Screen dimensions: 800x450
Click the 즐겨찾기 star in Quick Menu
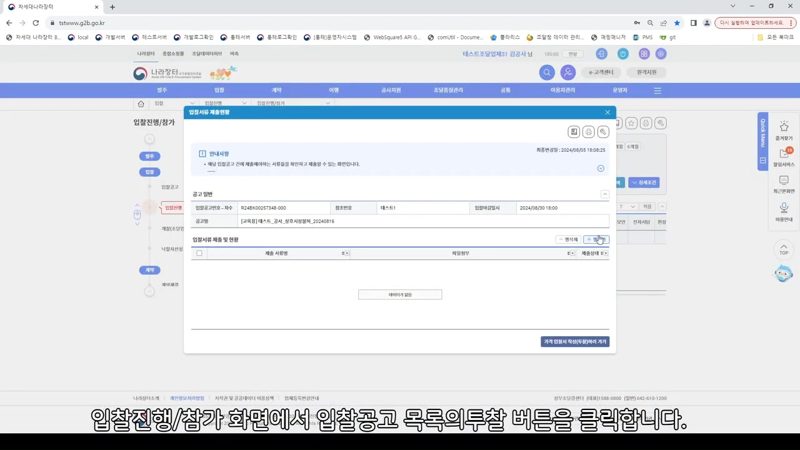(x=784, y=127)
